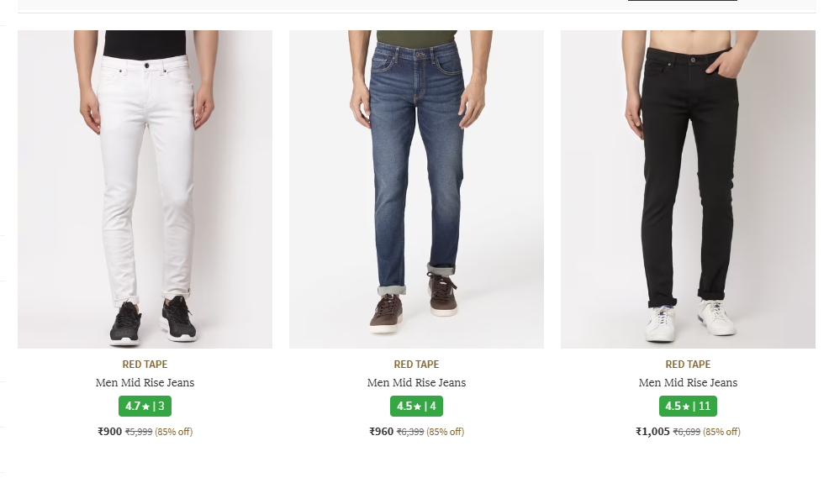Viewport: 829px width, 504px height.
Task: Click the struck-through ₹5,999 original price
Action: (139, 432)
